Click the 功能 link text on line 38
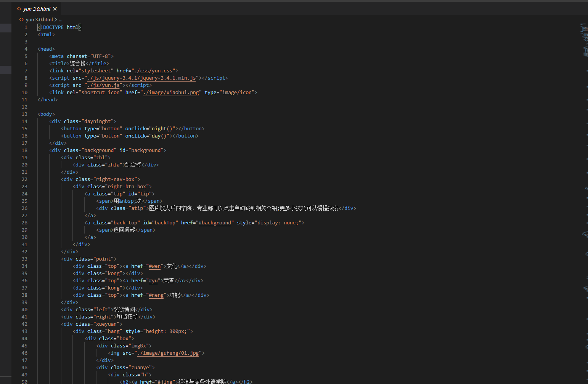 point(175,295)
